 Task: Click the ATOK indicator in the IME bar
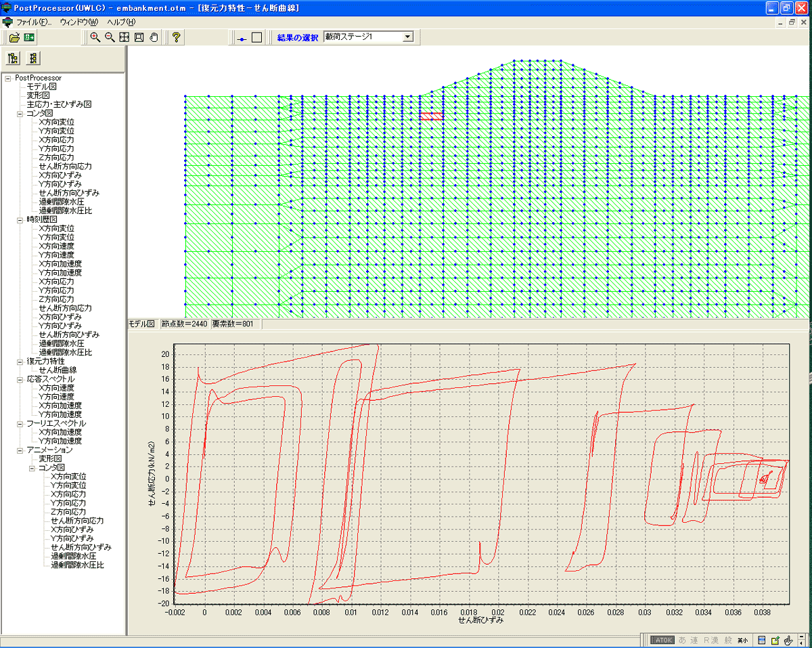pyautogui.click(x=662, y=640)
